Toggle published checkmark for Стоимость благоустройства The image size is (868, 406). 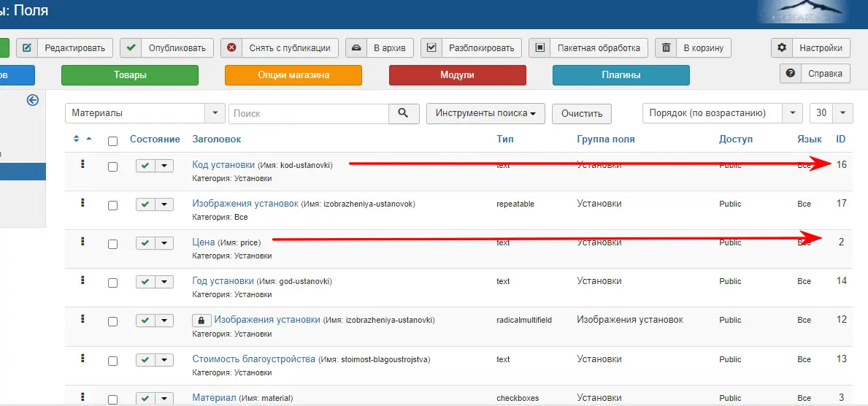[x=145, y=360]
